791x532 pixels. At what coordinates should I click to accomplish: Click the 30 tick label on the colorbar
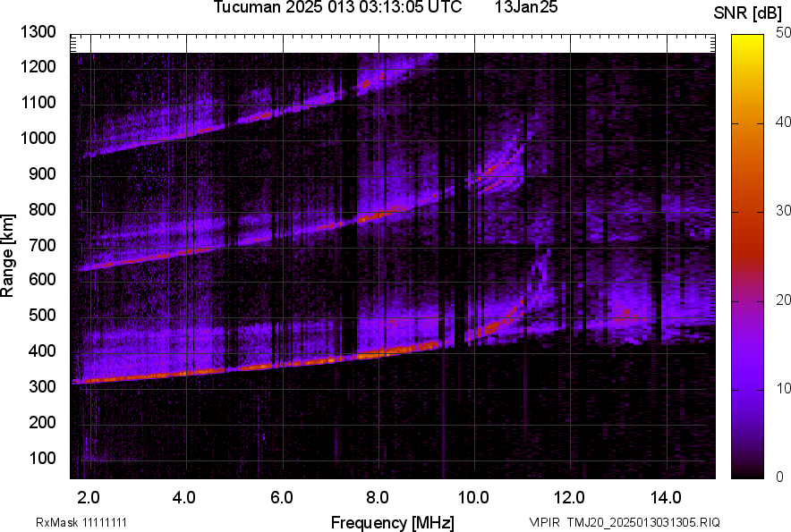(x=783, y=211)
